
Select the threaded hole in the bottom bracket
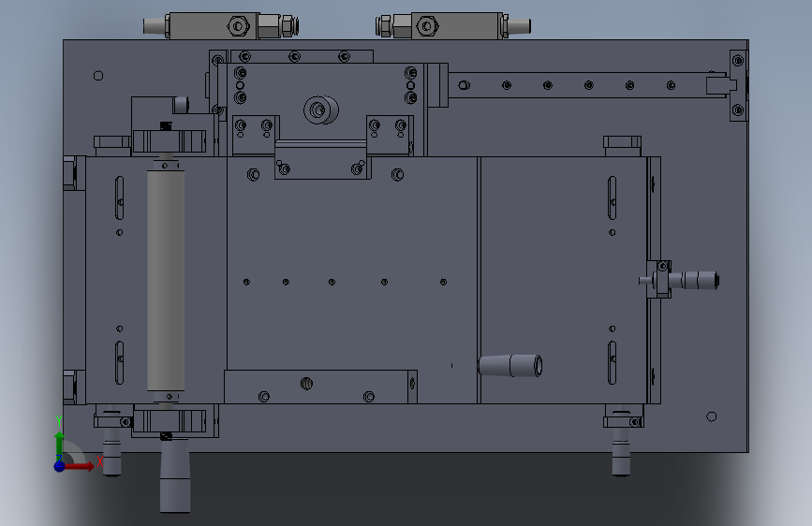click(306, 384)
